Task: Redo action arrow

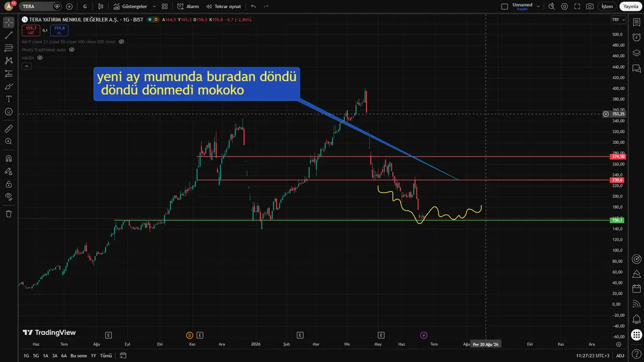Action: pyautogui.click(x=267, y=6)
